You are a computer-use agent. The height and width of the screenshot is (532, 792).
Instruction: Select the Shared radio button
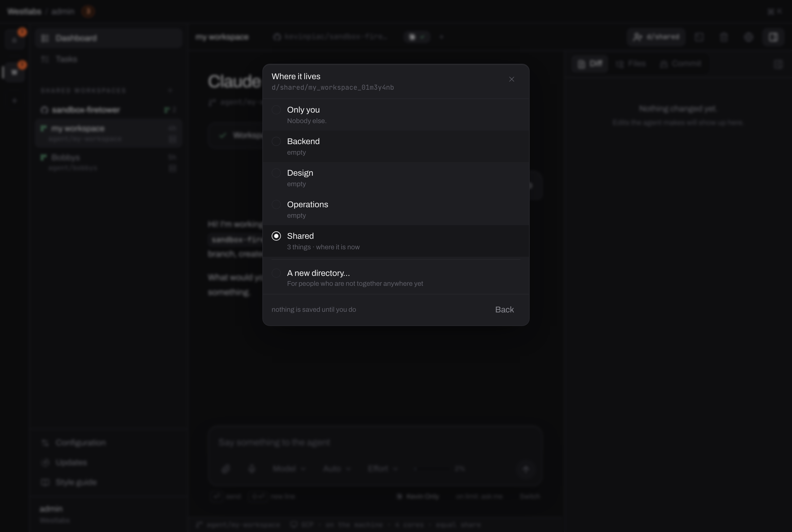pyautogui.click(x=276, y=236)
